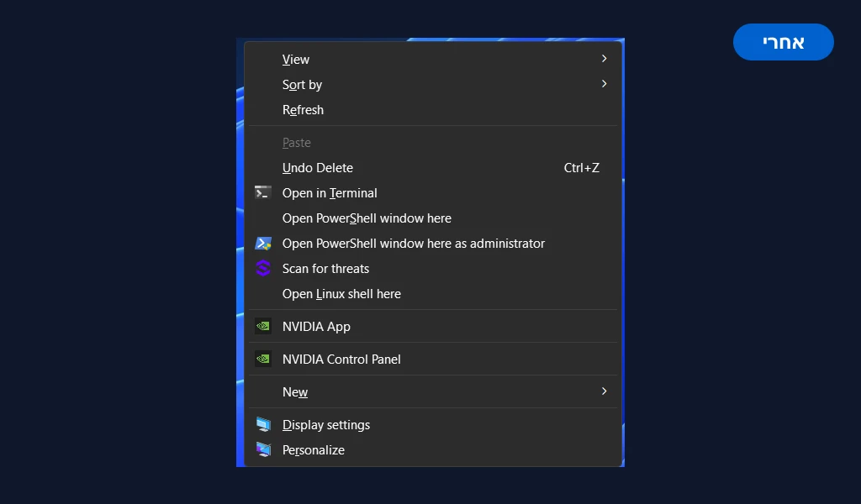Click the terminal icon beside Open in Terminal
861x504 pixels.
coord(263,192)
